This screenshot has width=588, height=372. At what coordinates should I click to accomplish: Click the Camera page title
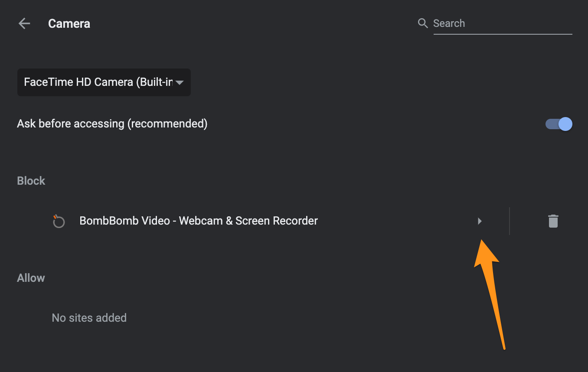pyautogui.click(x=69, y=23)
